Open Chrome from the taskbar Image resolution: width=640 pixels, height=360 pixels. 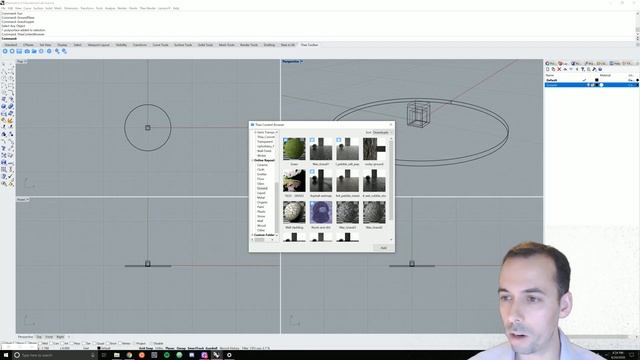click(x=129, y=355)
